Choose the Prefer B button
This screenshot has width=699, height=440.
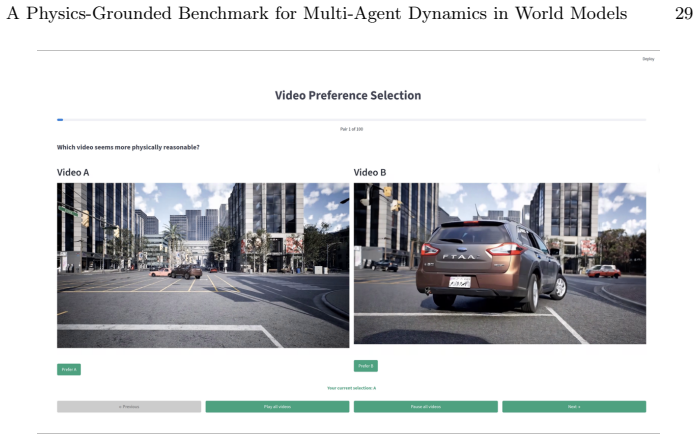tap(366, 366)
